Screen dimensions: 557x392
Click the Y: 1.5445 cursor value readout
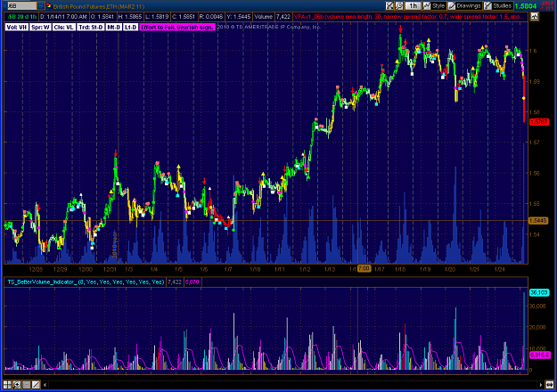coord(238,17)
